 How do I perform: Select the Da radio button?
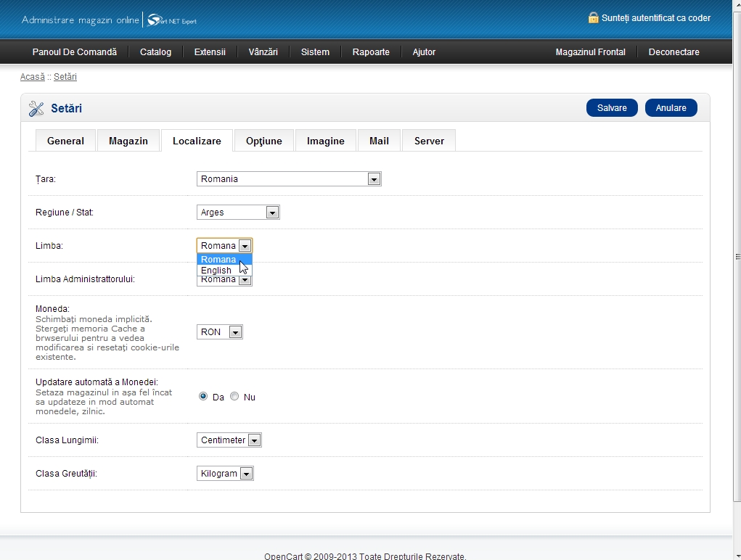coord(203,397)
